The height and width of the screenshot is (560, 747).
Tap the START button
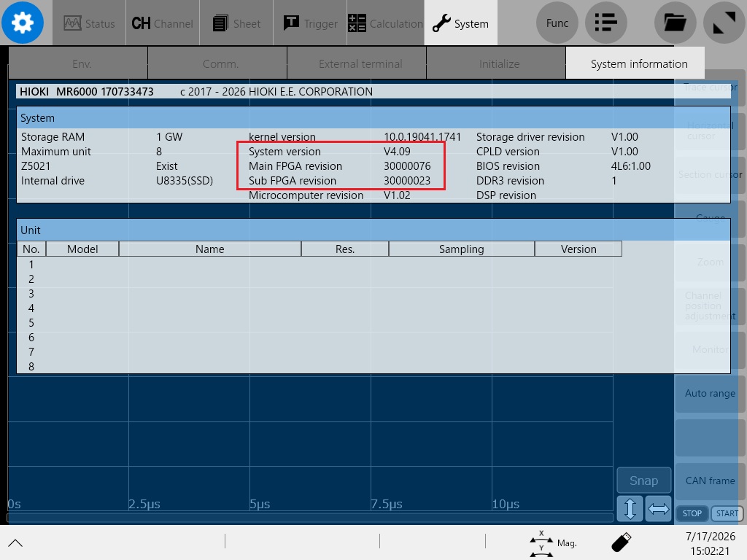727,513
